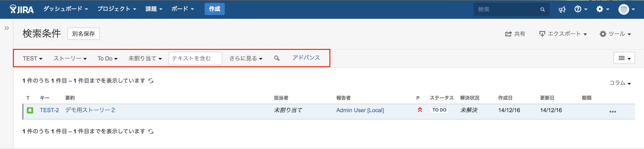Image resolution: width=644 pixels, height=149 pixels.
Task: Sort by 解決状況 column header
Action: (469, 98)
